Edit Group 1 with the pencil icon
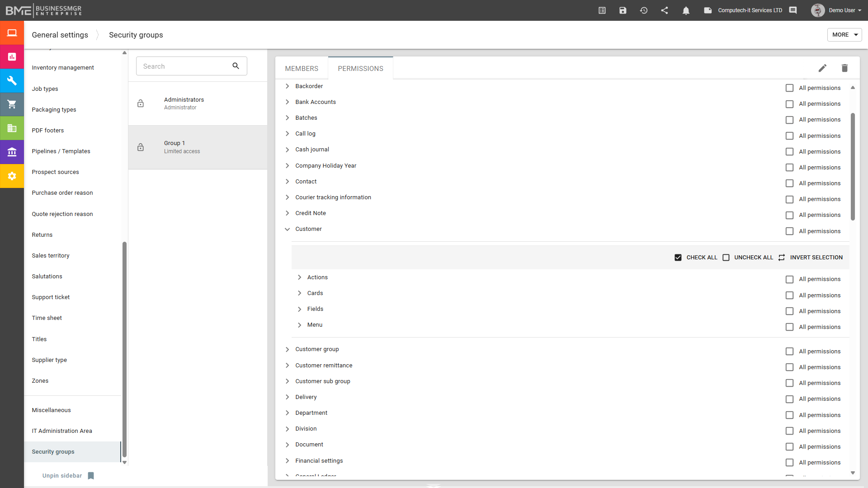The height and width of the screenshot is (488, 868). [822, 68]
